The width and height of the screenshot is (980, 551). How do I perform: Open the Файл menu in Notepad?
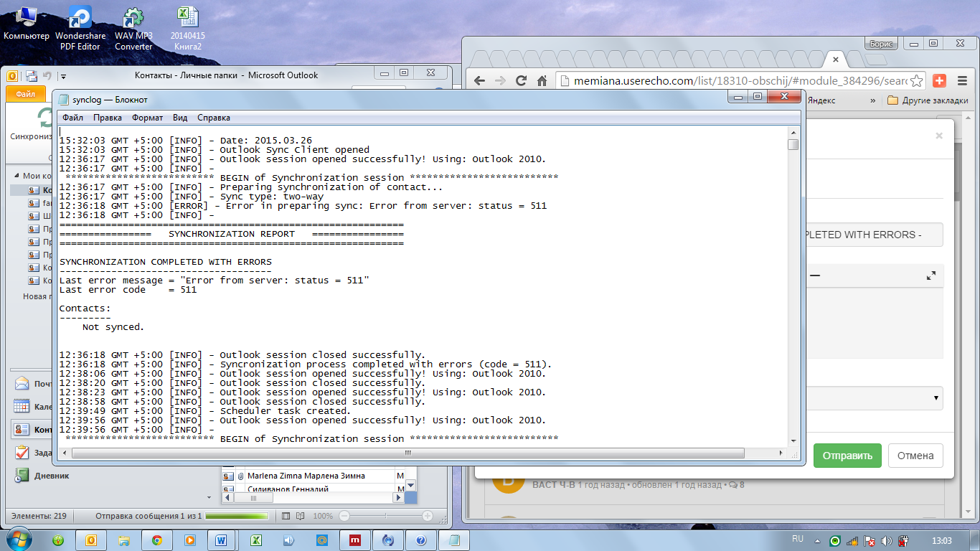tap(72, 117)
